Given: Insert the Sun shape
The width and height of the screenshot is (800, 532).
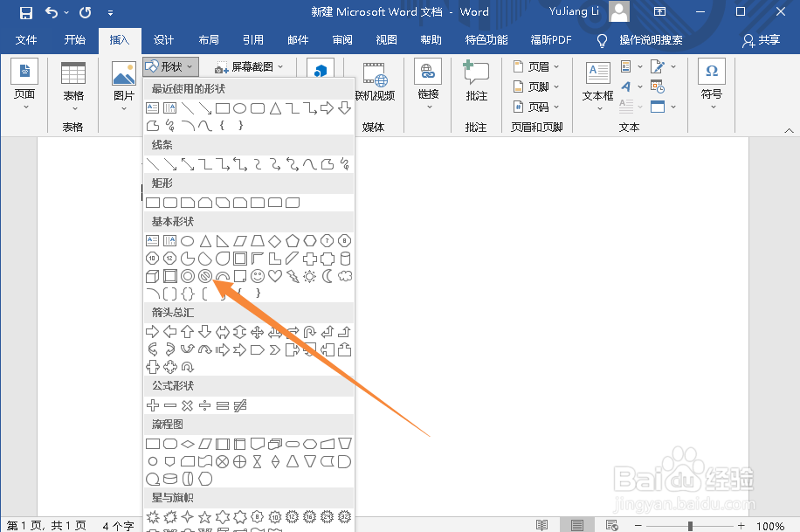Looking at the screenshot, I should click(x=310, y=276).
